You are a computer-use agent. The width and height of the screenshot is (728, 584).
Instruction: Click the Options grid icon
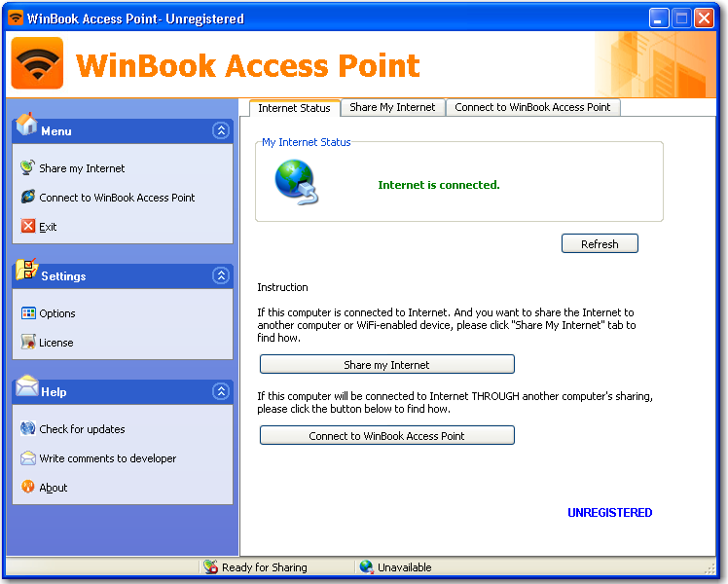tap(28, 312)
